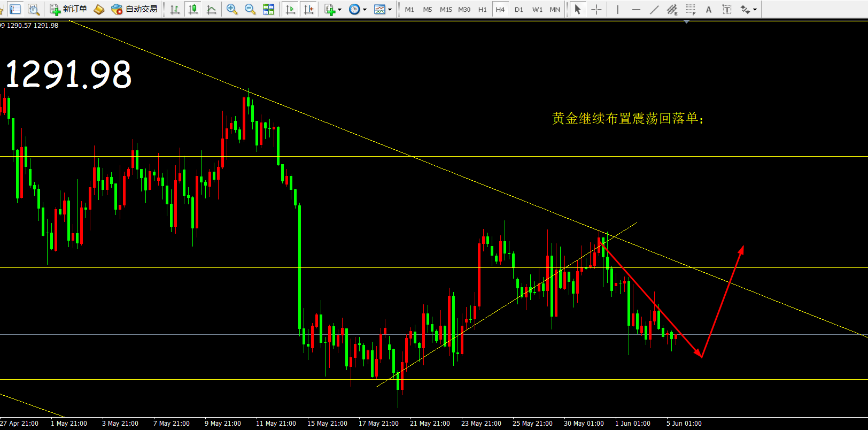Tile chart windows with the grid icon
This screenshot has height=430, width=868.
click(x=268, y=9)
